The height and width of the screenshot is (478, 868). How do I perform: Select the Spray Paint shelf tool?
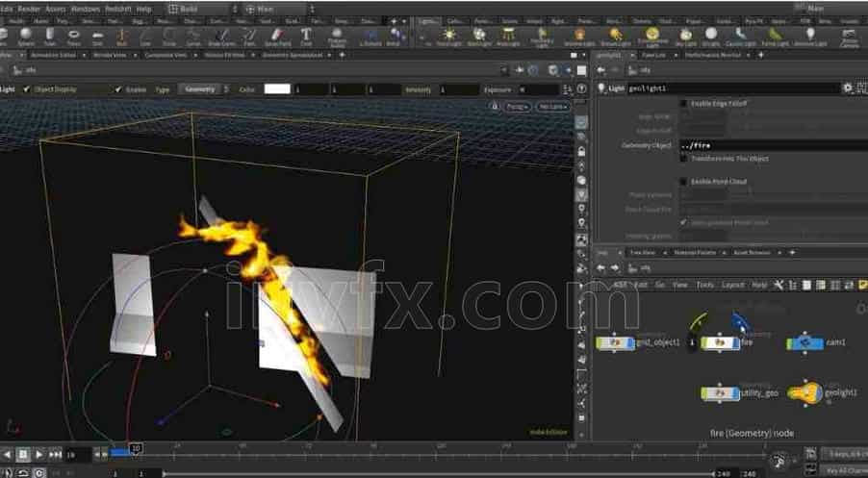click(277, 36)
